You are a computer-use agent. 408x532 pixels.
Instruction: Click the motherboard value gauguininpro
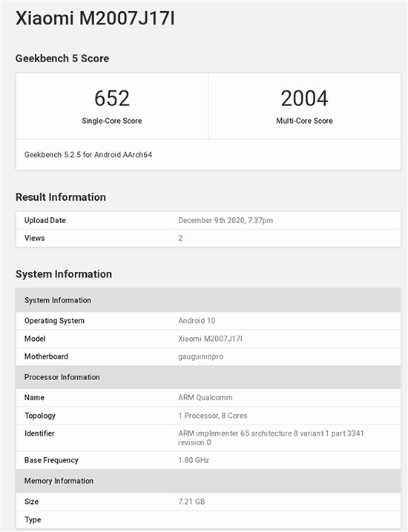(x=201, y=357)
